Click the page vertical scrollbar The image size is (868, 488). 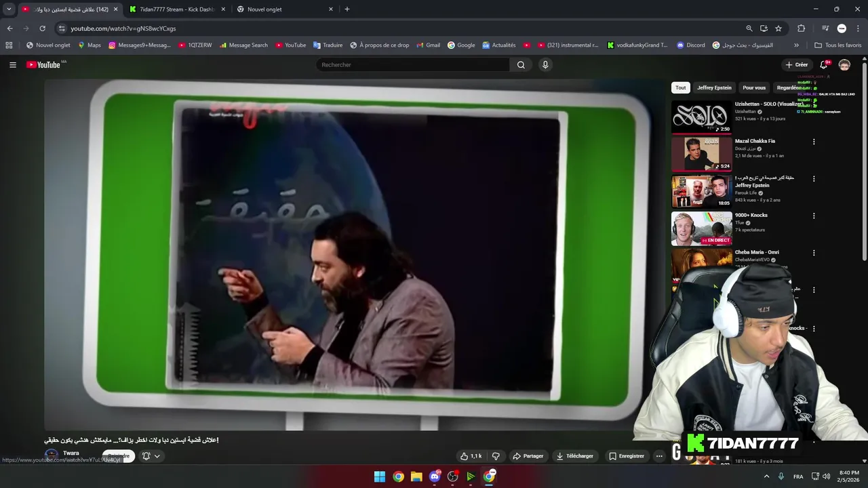[x=865, y=163]
